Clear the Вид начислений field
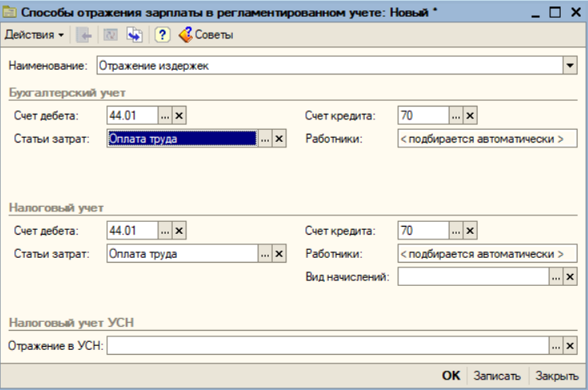The width and height of the screenshot is (588, 390). click(570, 277)
